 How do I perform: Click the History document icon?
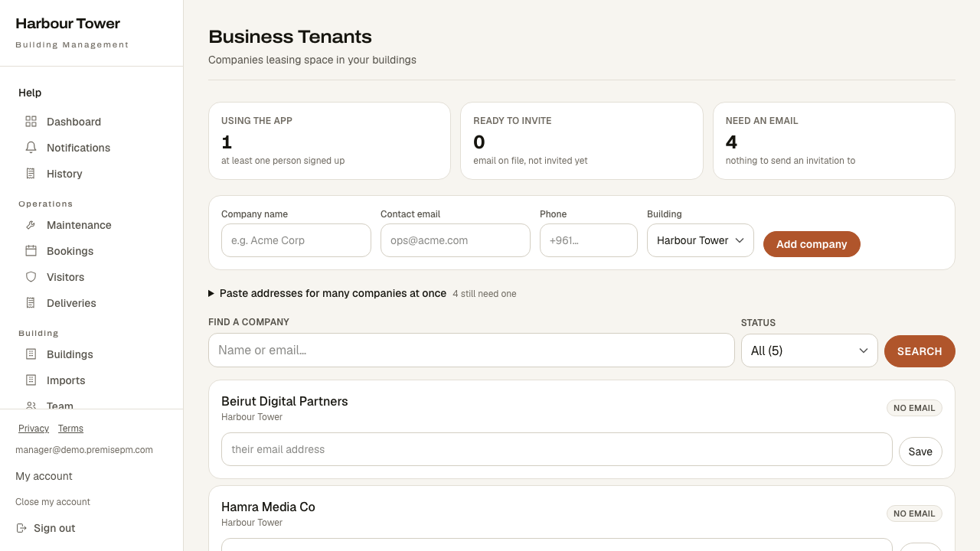[x=31, y=174]
